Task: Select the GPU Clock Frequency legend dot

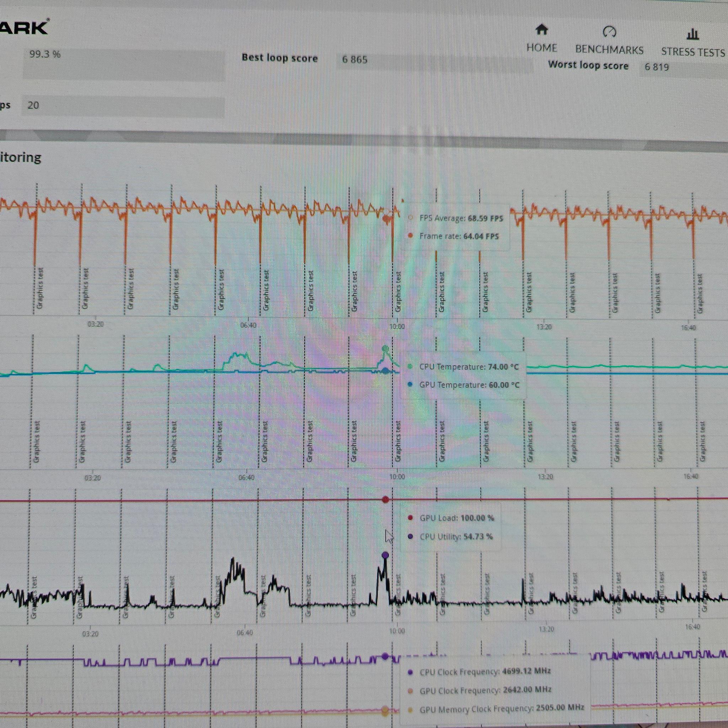Action: click(x=410, y=691)
